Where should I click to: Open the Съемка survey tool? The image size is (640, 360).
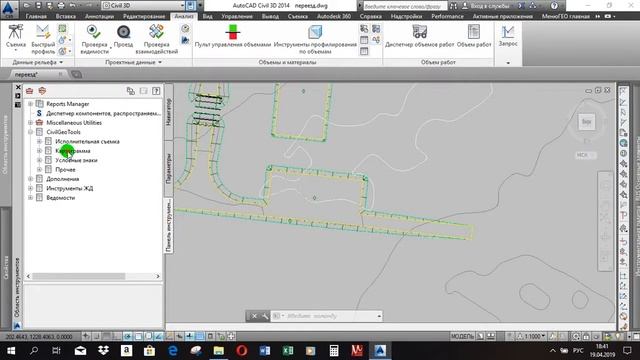16,37
